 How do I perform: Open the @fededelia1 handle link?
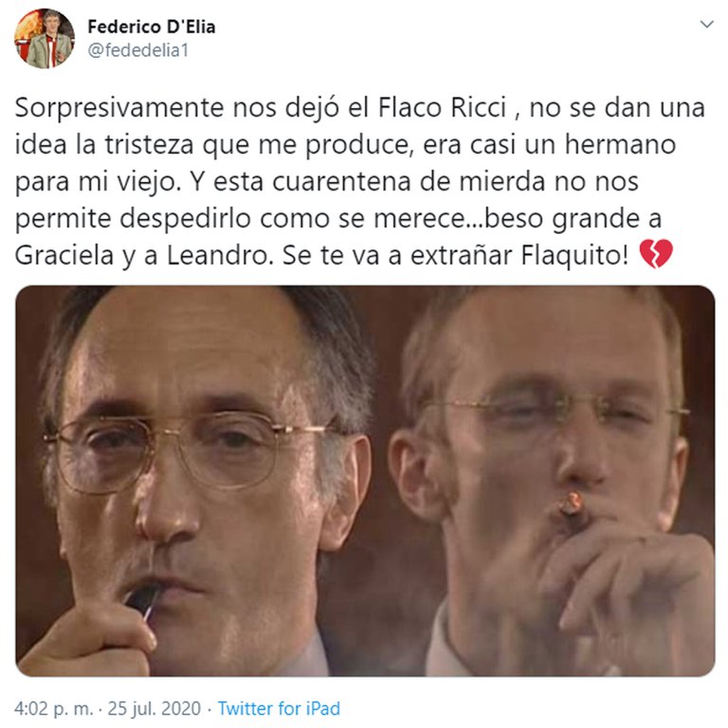[x=137, y=50]
